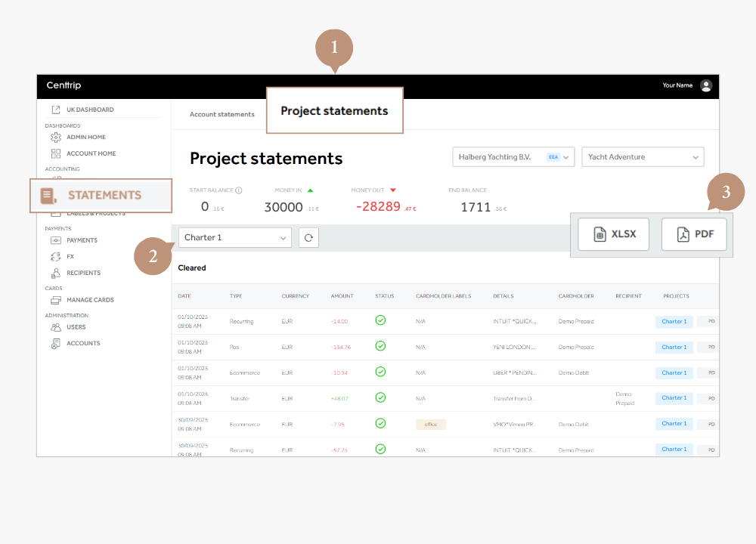Click the Charter 1 tag in first row
This screenshot has height=544, width=756.
674,321
